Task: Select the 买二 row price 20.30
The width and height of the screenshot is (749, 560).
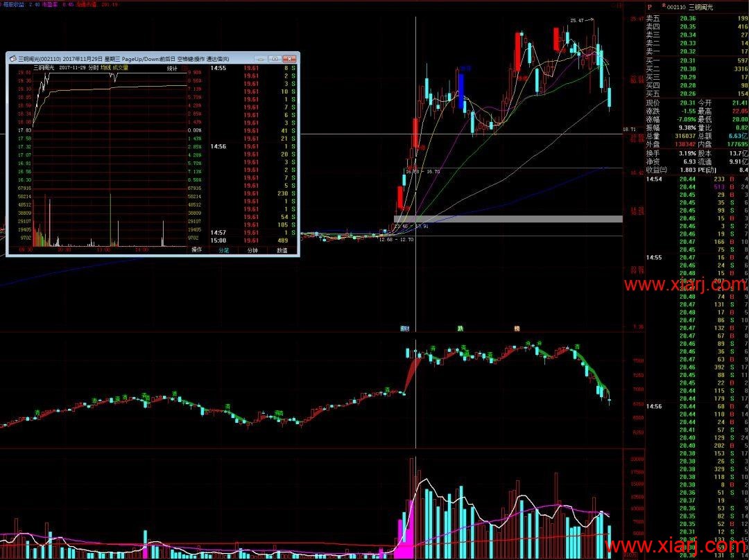Action: [688, 69]
